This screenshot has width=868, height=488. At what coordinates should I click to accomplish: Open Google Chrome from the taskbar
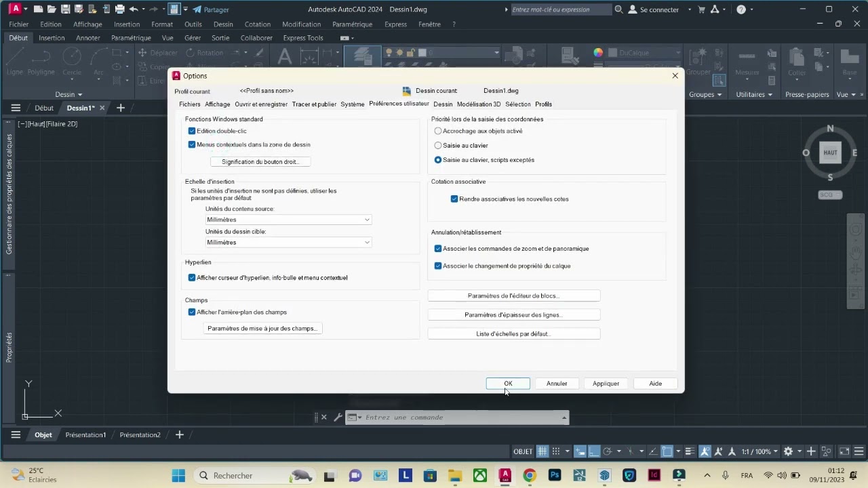click(x=530, y=475)
